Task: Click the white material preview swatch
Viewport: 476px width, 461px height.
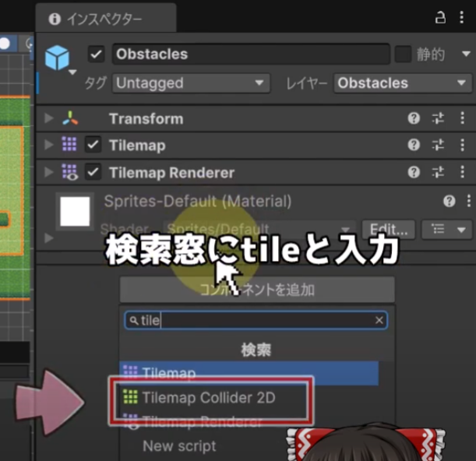Action: coord(75,212)
